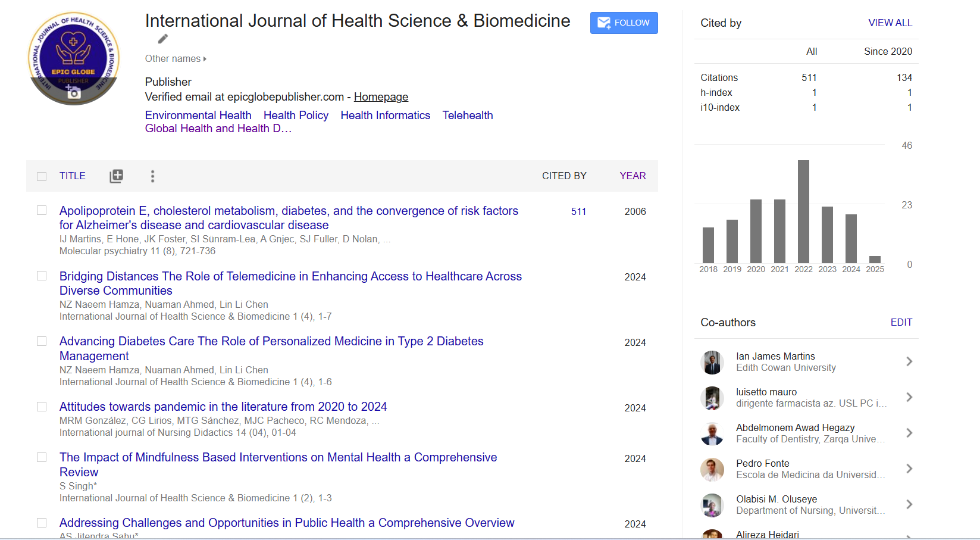Screen dimensions: 980x540
Task: Open luisetto mauro co-author name
Action: pos(766,392)
